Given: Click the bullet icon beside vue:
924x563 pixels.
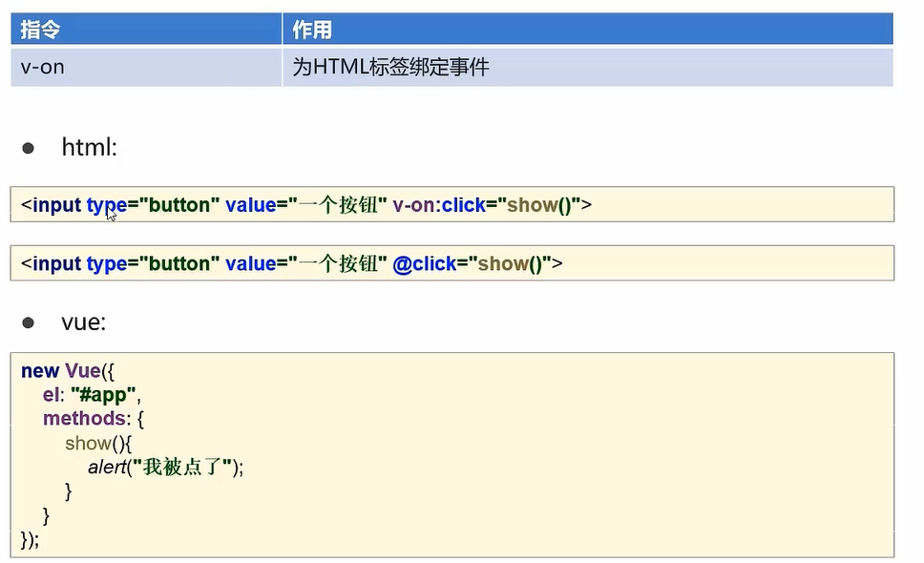Looking at the screenshot, I should 28,323.
